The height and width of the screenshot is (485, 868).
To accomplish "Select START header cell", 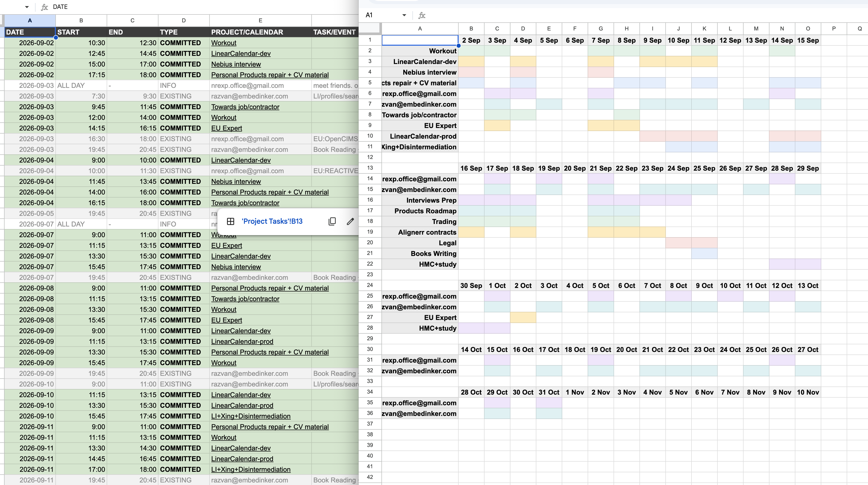I will click(81, 32).
